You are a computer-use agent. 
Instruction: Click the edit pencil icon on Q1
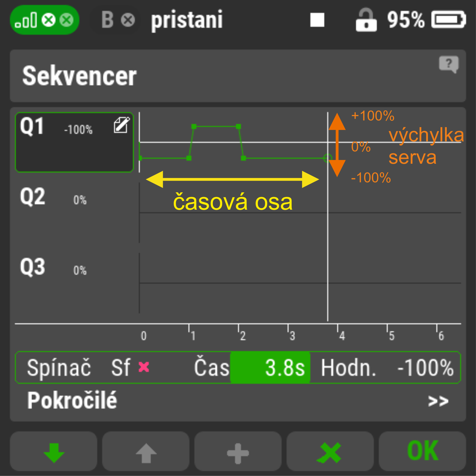pos(121,125)
